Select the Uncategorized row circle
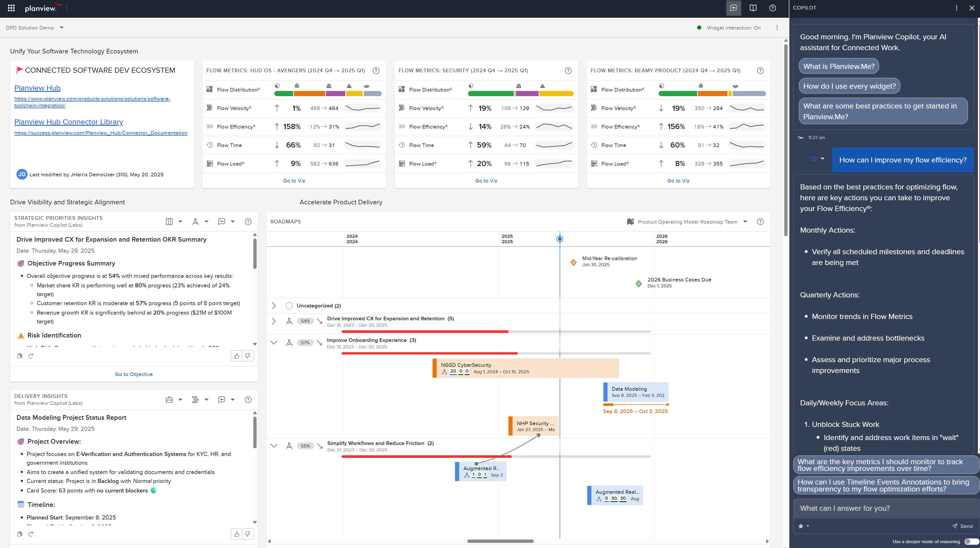The width and height of the screenshot is (980, 548). (x=289, y=306)
